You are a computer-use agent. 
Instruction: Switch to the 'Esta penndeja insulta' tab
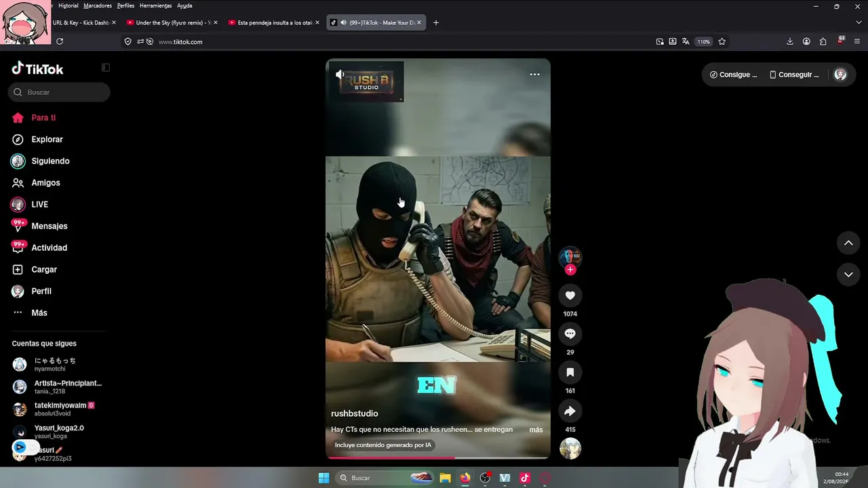pyautogui.click(x=274, y=22)
